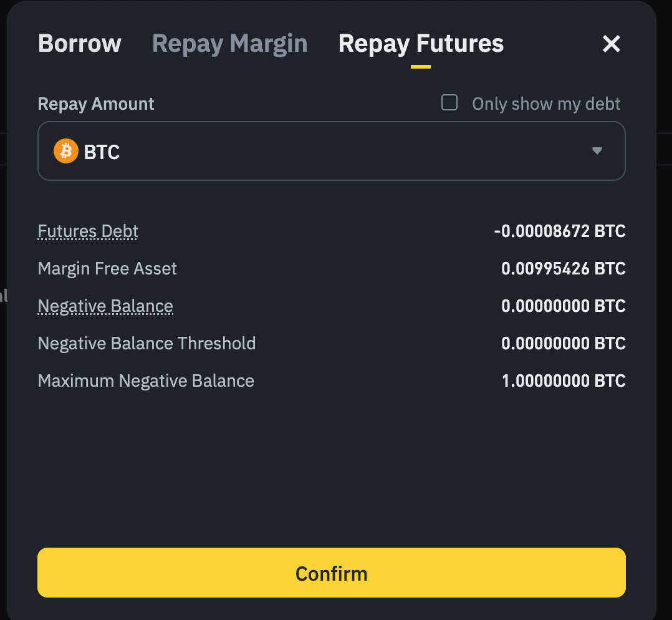Tick the Only show my debt checkbox

click(449, 102)
